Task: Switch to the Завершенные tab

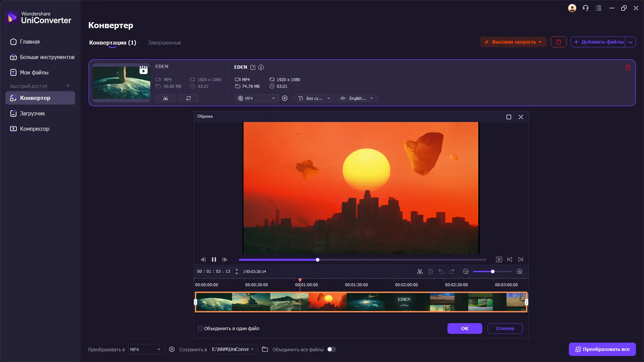Action: (x=164, y=43)
